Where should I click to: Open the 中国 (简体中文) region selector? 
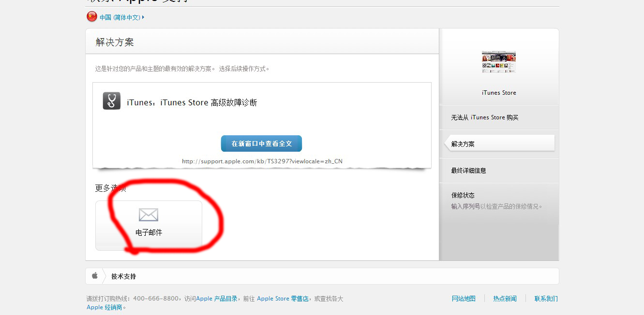(x=122, y=17)
